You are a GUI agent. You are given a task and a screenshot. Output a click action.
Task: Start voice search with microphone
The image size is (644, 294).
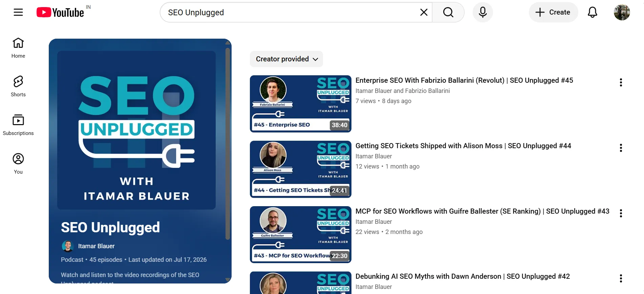pos(483,12)
